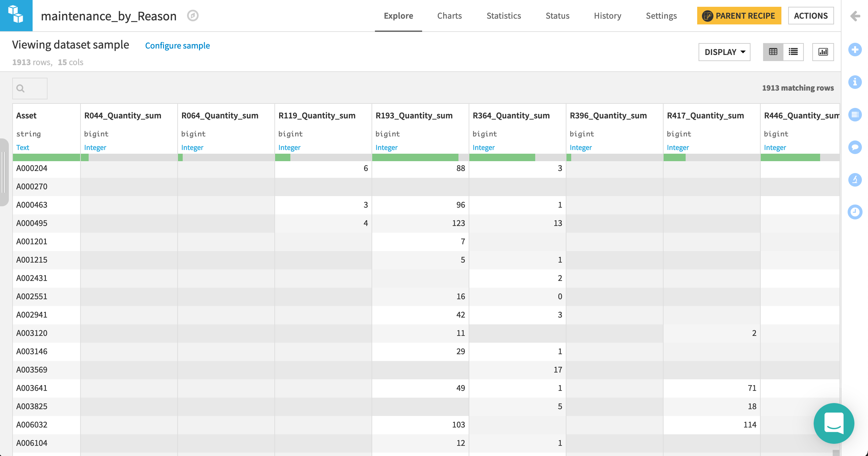The height and width of the screenshot is (456, 868).
Task: Open the Schema panel in the right sidebar
Action: (855, 115)
